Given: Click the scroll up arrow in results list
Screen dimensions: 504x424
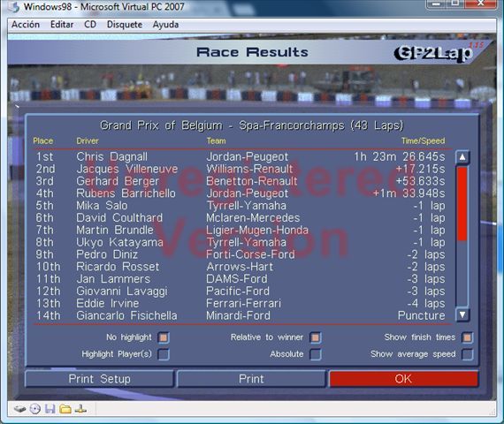Looking at the screenshot, I should pyautogui.click(x=462, y=157).
